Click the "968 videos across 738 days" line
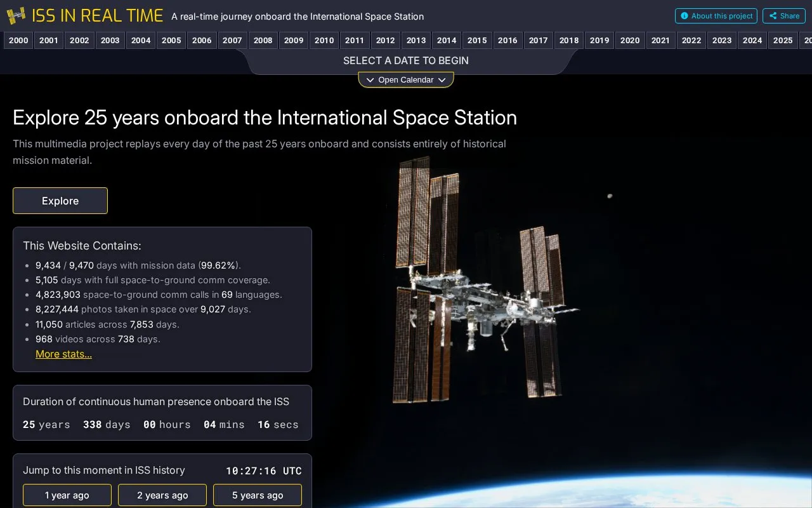The image size is (812, 508). [98, 339]
